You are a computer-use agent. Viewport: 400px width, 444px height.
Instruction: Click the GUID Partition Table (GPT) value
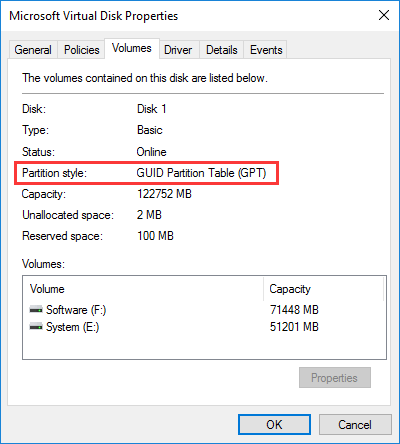201,173
